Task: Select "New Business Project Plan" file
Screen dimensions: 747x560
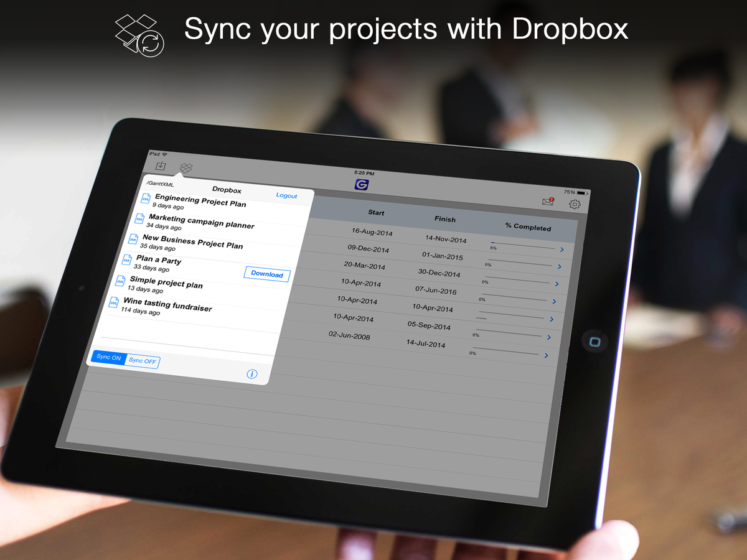Action: (193, 241)
